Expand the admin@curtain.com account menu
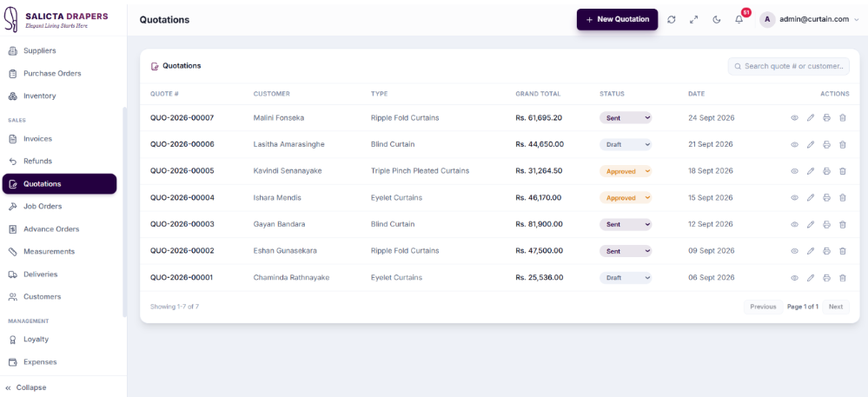Viewport: 868px width, 397px height. [810, 19]
